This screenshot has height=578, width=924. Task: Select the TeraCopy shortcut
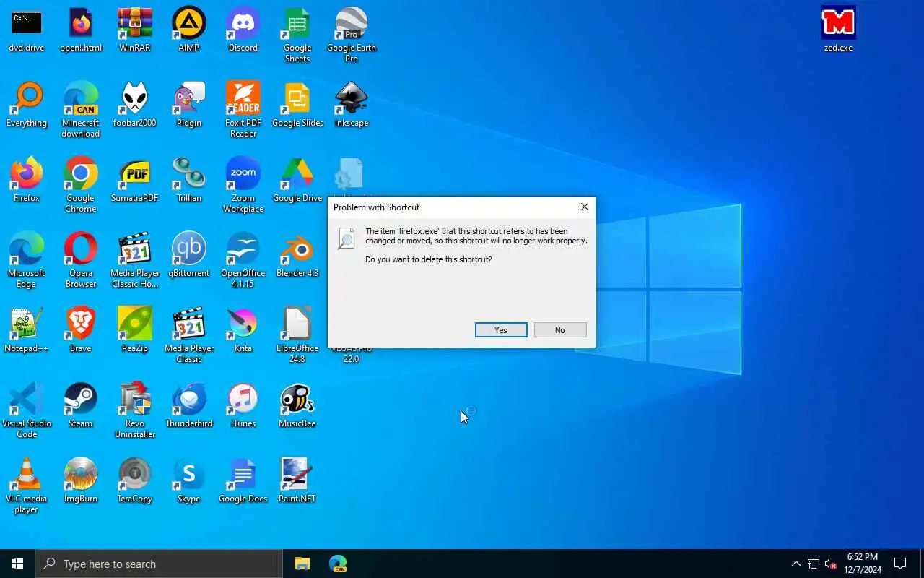[135, 481]
